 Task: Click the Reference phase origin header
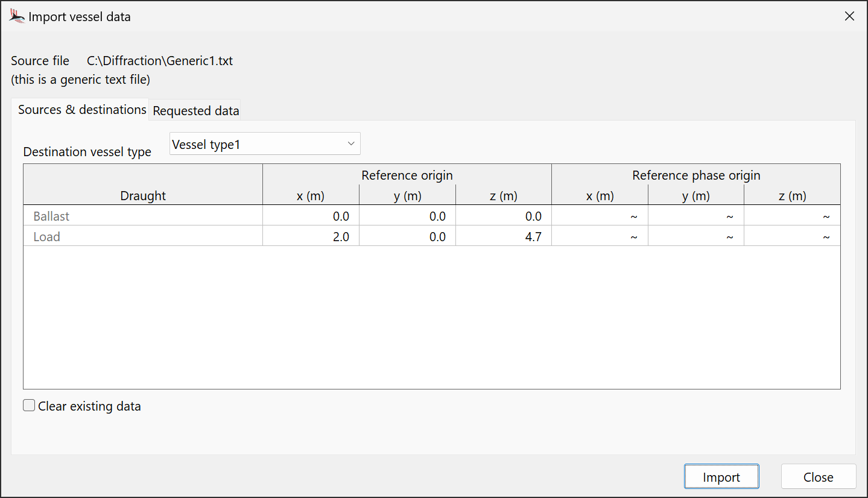click(x=695, y=175)
